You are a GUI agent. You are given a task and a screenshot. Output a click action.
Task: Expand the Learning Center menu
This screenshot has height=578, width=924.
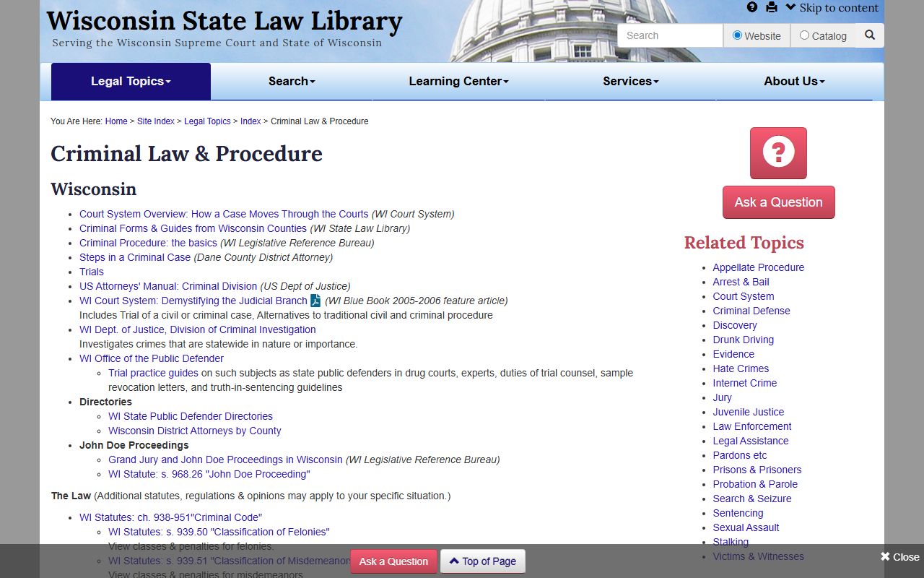point(458,82)
